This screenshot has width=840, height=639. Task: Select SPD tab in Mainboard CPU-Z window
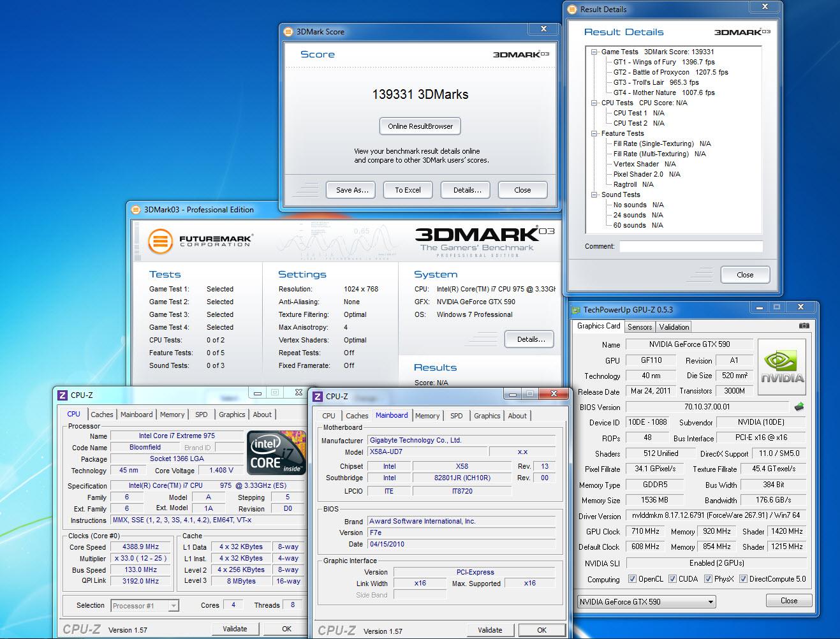457,416
